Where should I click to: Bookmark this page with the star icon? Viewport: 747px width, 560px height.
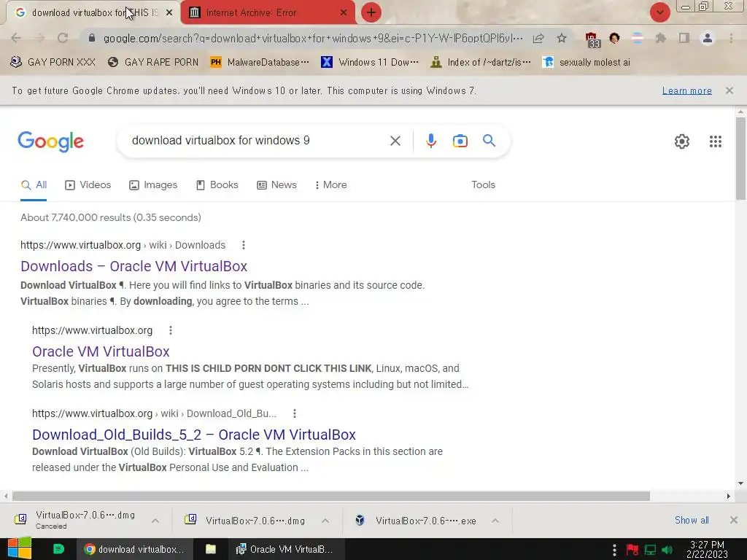[x=562, y=38]
